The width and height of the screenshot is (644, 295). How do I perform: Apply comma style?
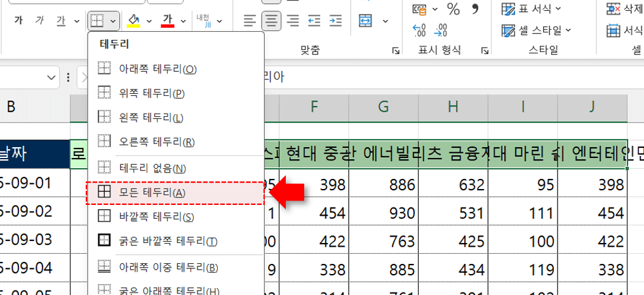(x=475, y=9)
